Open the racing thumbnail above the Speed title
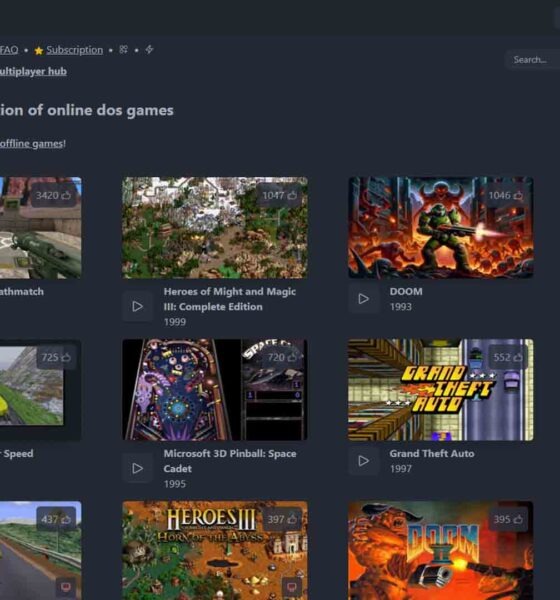 [x=41, y=390]
